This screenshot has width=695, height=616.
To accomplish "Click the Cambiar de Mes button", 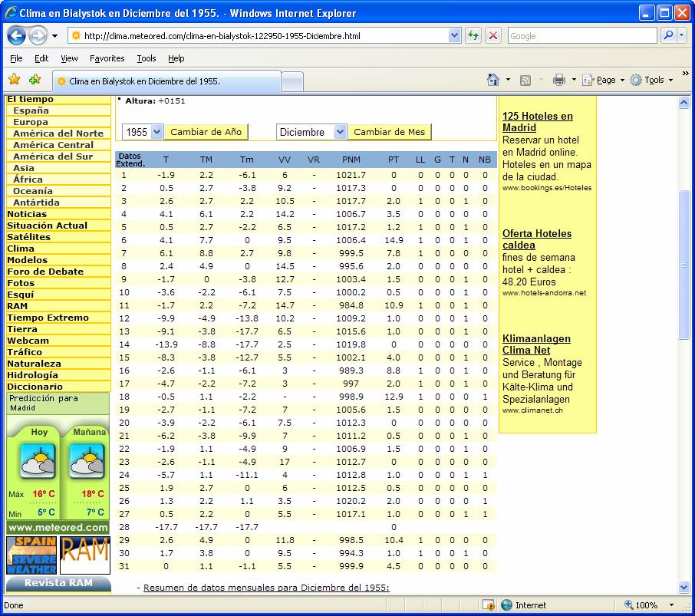I will coord(390,132).
